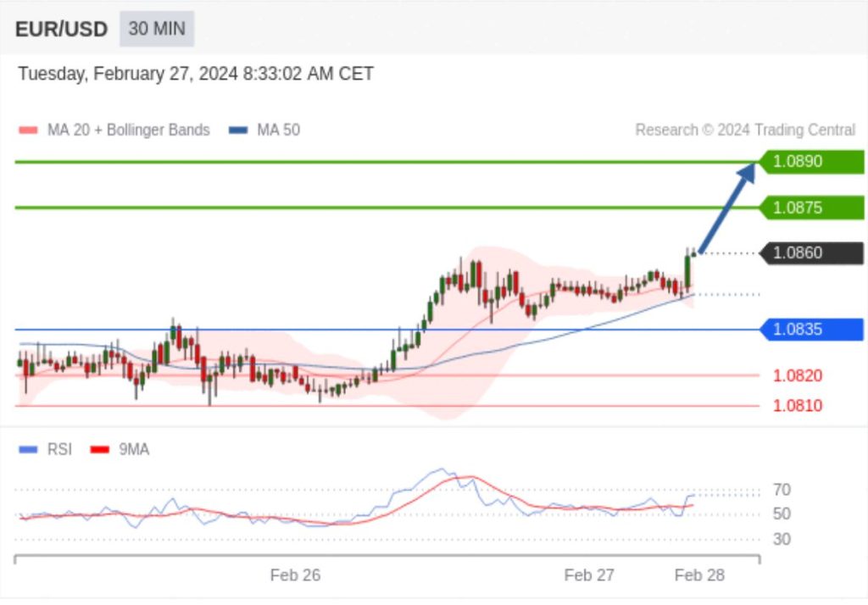
Task: Click the EUR/USD symbol title
Action: point(61,30)
